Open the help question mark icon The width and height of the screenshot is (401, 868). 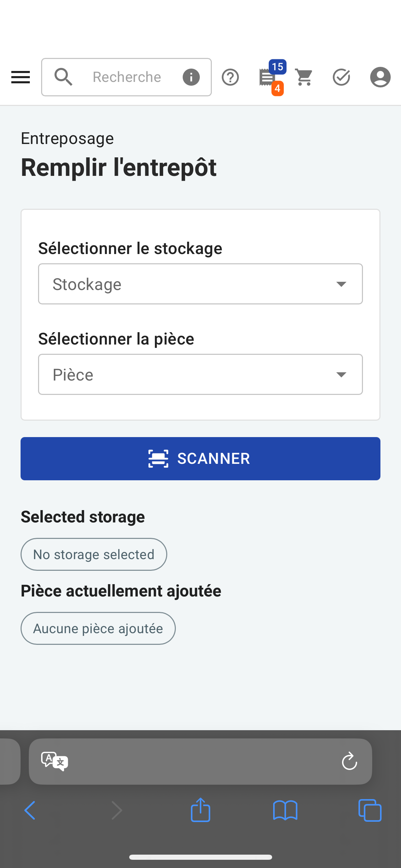pyautogui.click(x=230, y=77)
